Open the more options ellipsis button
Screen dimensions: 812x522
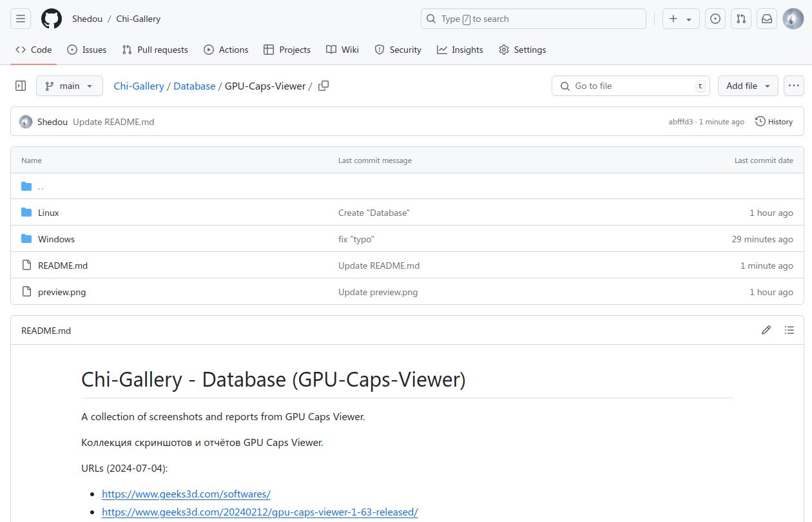point(794,86)
